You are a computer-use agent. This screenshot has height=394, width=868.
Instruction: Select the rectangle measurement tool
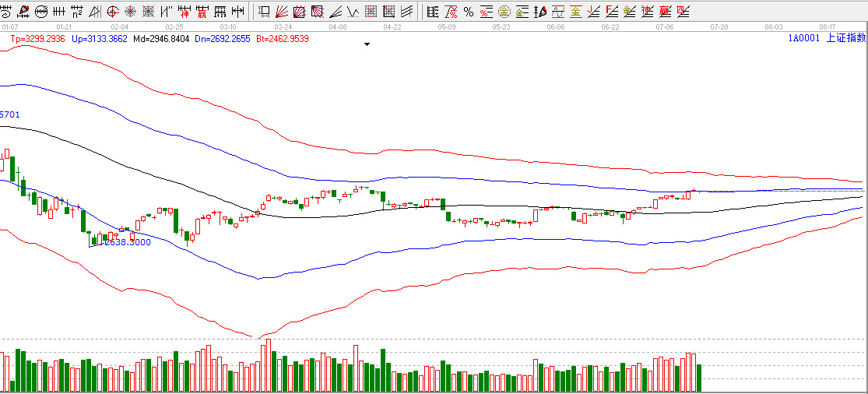point(264,12)
